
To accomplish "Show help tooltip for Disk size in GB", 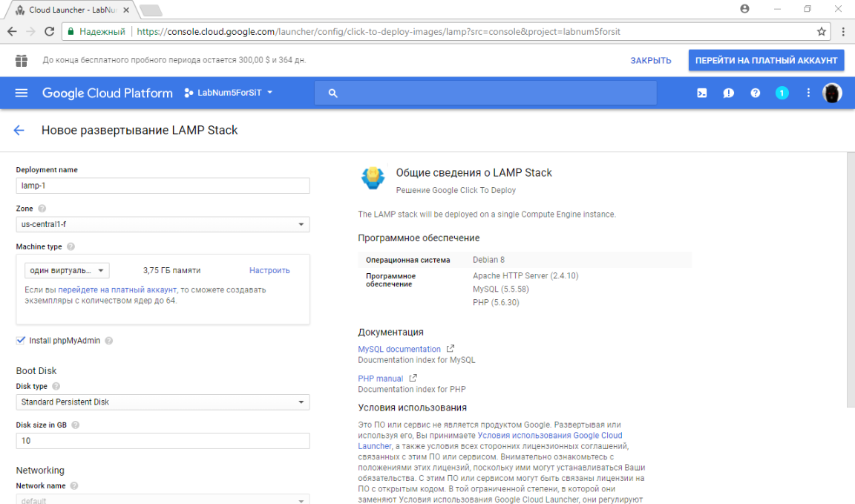I will [x=75, y=425].
